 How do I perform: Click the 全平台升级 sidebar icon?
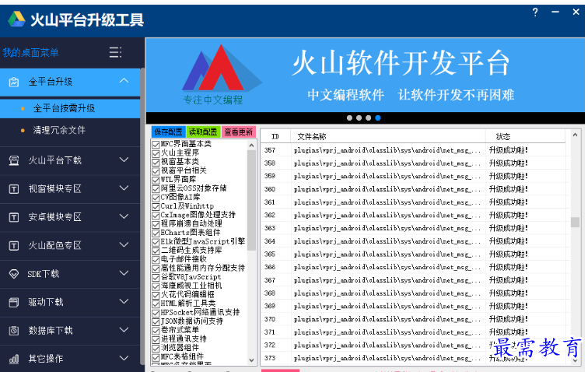click(x=14, y=82)
